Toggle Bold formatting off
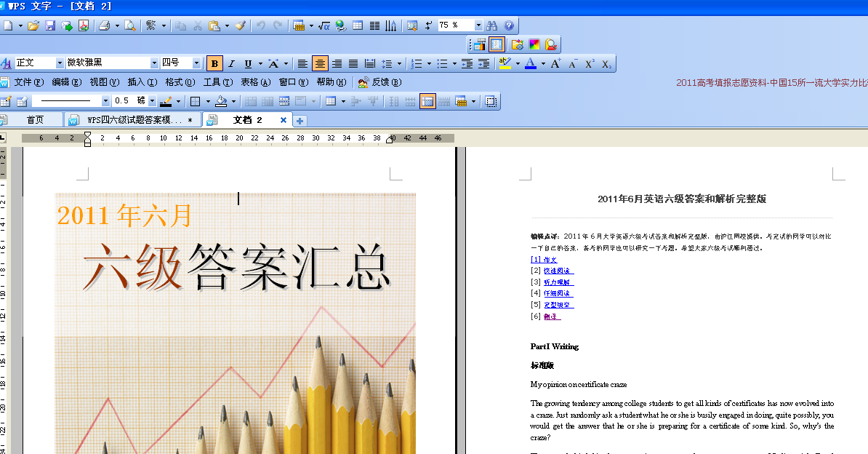The height and width of the screenshot is (454, 868). (x=214, y=64)
